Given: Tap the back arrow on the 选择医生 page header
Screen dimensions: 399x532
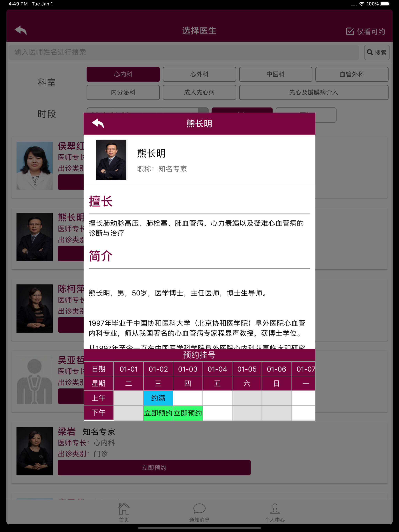Looking at the screenshot, I should tap(21, 31).
